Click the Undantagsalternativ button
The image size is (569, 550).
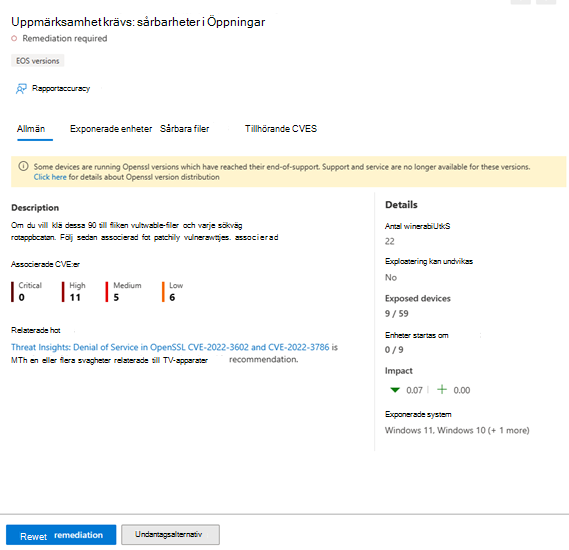(x=170, y=535)
